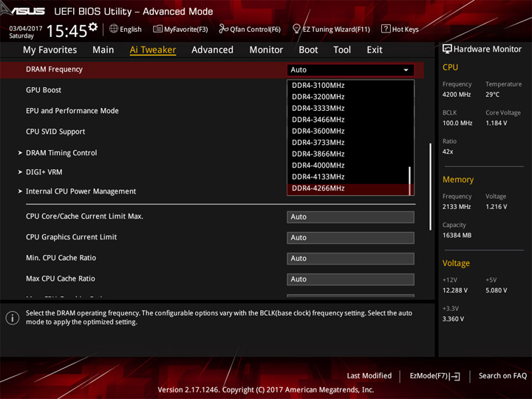Click the 15:45 clock display
The width and height of the screenshot is (532, 399).
coord(66,31)
